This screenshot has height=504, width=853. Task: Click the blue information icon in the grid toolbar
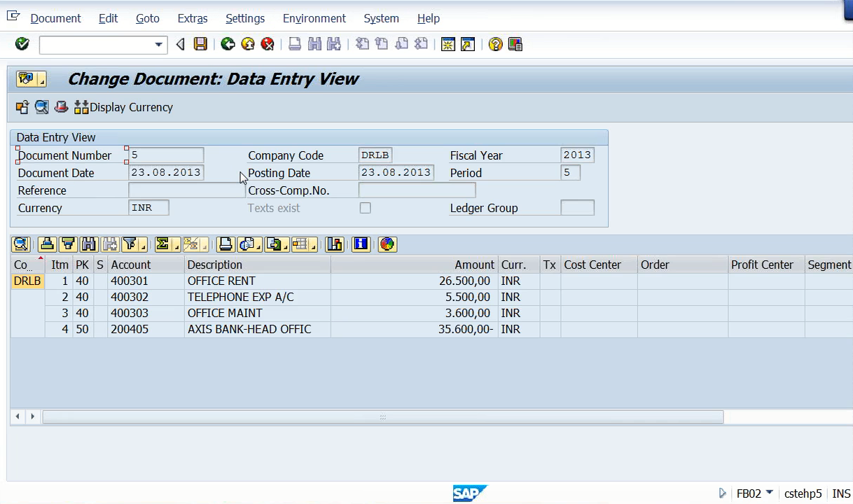click(361, 244)
